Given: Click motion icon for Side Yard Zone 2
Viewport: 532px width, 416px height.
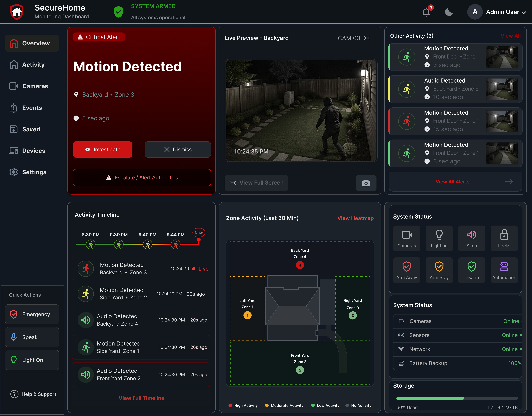Looking at the screenshot, I should pos(86,294).
